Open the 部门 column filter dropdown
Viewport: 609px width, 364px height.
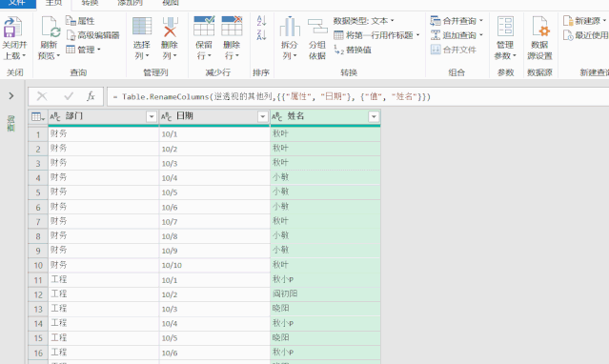[152, 116]
